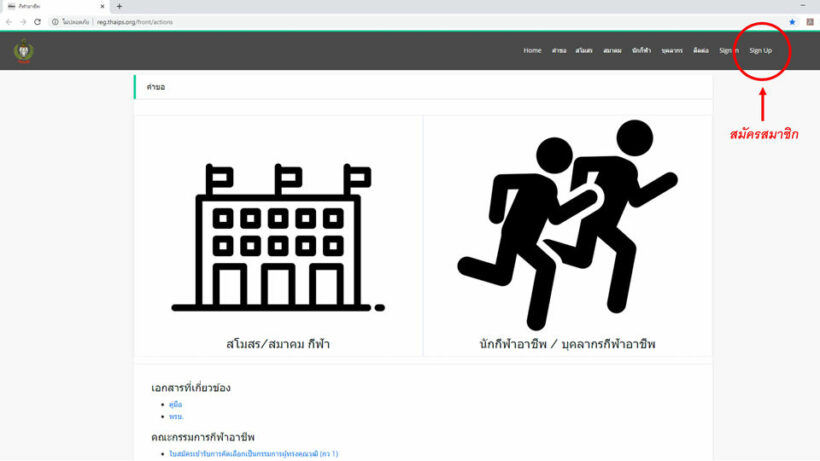Close the current browser tab
Image resolution: width=820 pixels, height=461 pixels.
pyautogui.click(x=102, y=6)
